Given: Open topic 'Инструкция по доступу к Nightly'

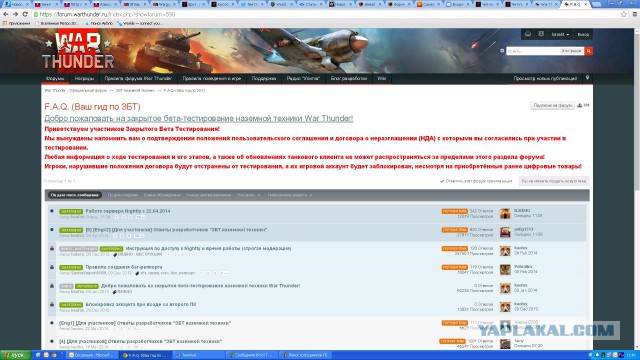Looking at the screenshot, I should [208, 248].
